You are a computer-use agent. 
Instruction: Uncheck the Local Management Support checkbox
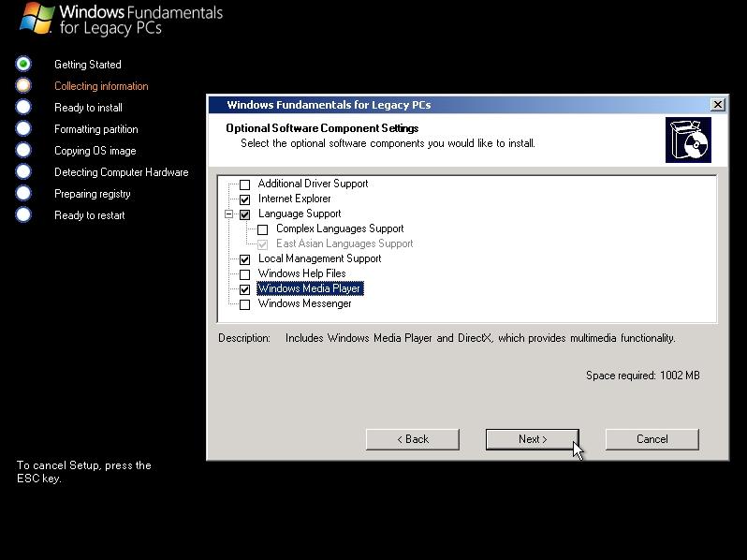(x=244, y=259)
